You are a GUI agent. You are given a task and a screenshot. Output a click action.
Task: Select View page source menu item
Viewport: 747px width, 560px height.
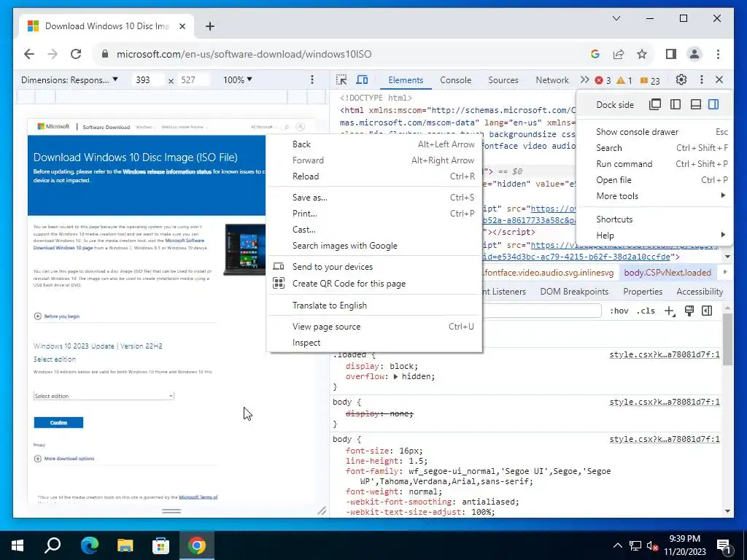(x=374, y=326)
